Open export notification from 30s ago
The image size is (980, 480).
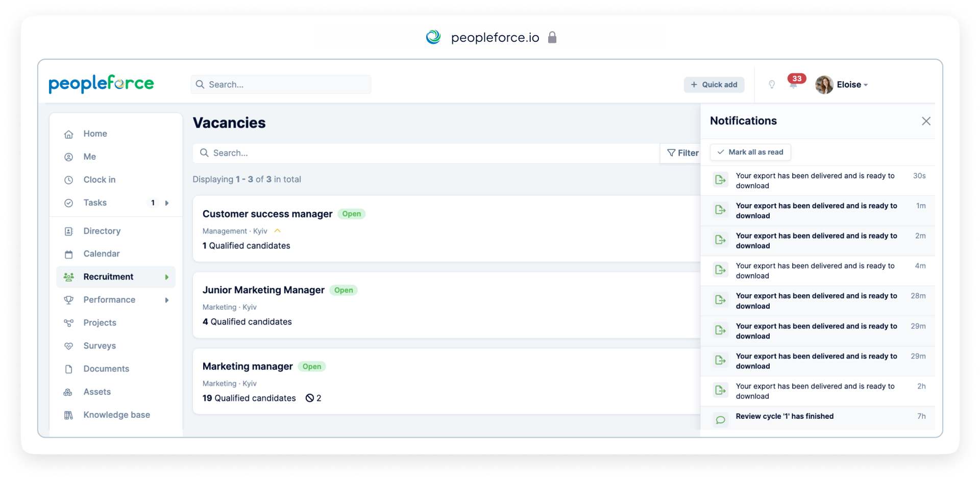(818, 181)
